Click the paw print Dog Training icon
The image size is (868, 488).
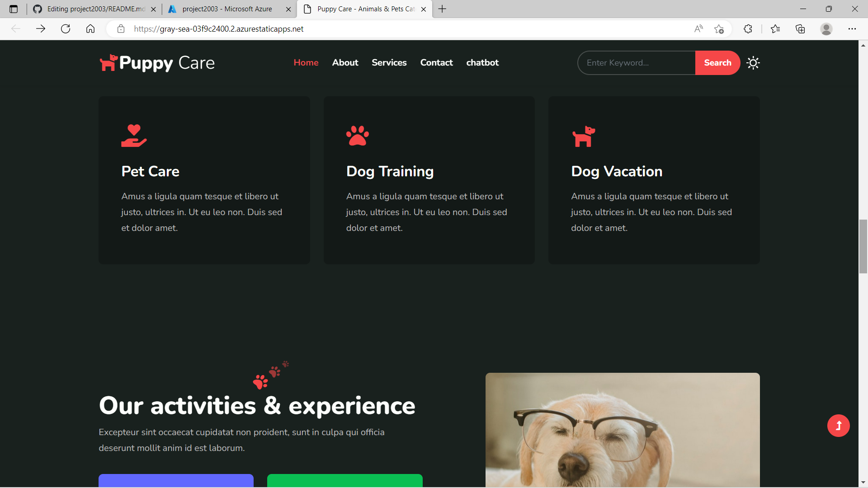point(358,135)
